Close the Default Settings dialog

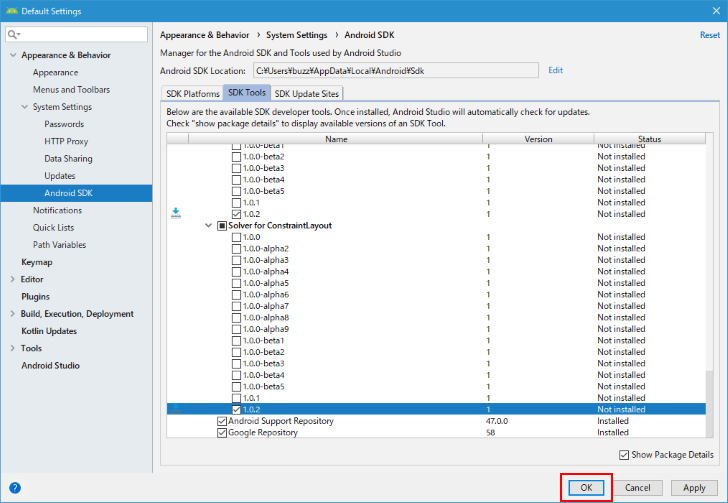tap(716, 11)
